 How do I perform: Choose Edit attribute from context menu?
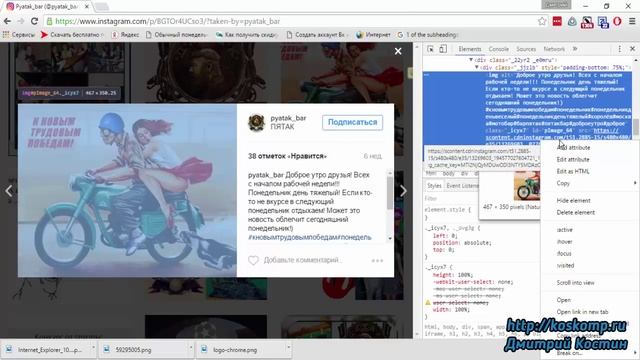pos(573,159)
